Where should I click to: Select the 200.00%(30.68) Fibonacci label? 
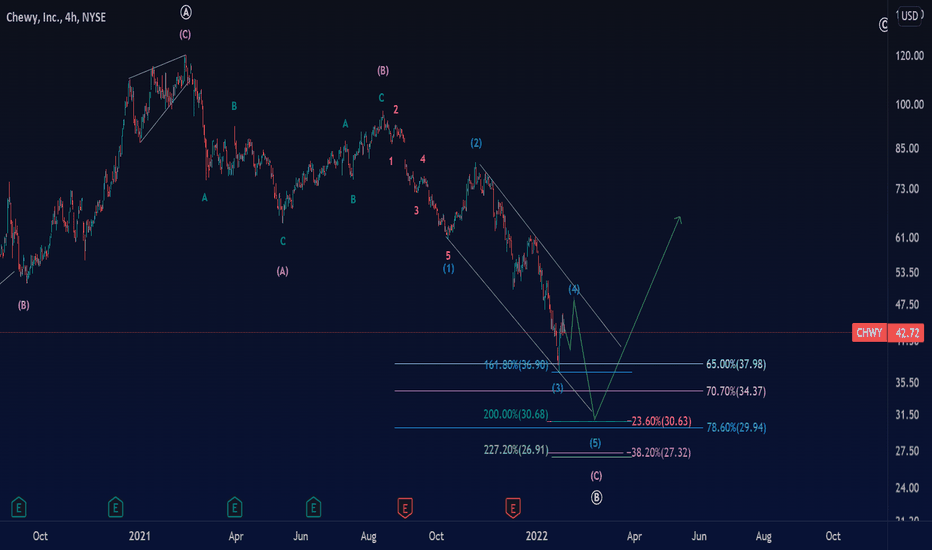(x=516, y=414)
